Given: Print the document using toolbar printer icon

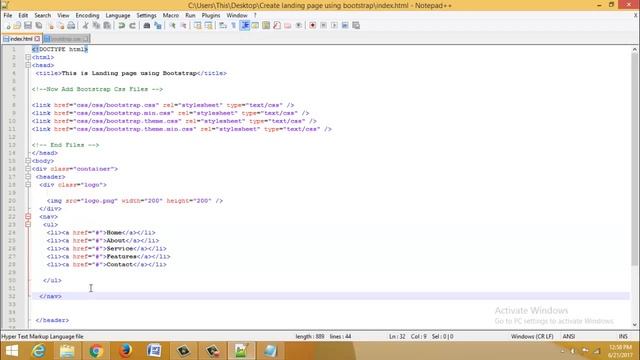Looking at the screenshot, I should (x=71, y=25).
